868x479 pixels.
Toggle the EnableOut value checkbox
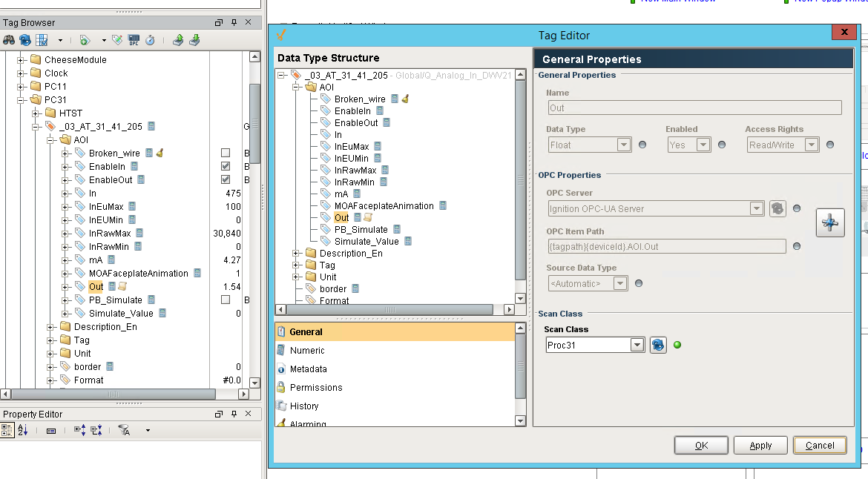[226, 179]
